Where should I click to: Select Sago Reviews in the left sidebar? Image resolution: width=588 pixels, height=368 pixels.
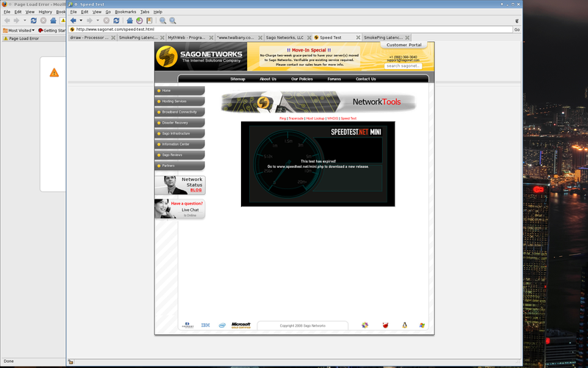point(179,155)
